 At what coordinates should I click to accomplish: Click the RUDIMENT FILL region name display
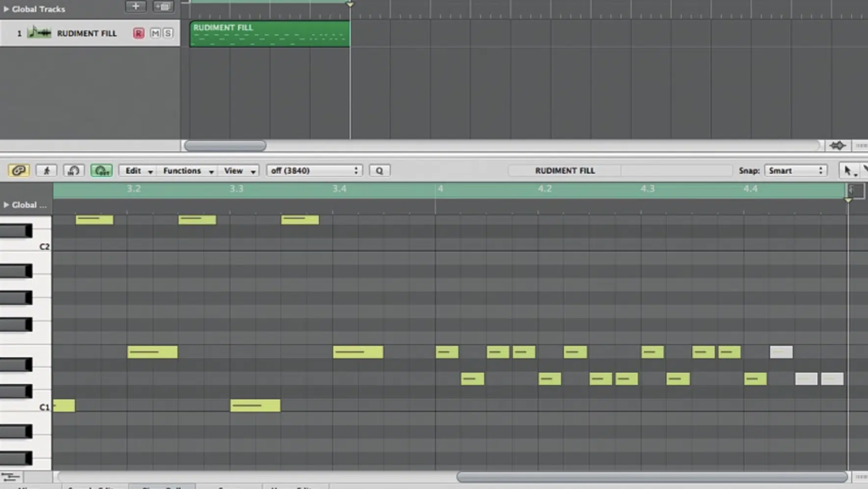pyautogui.click(x=565, y=170)
